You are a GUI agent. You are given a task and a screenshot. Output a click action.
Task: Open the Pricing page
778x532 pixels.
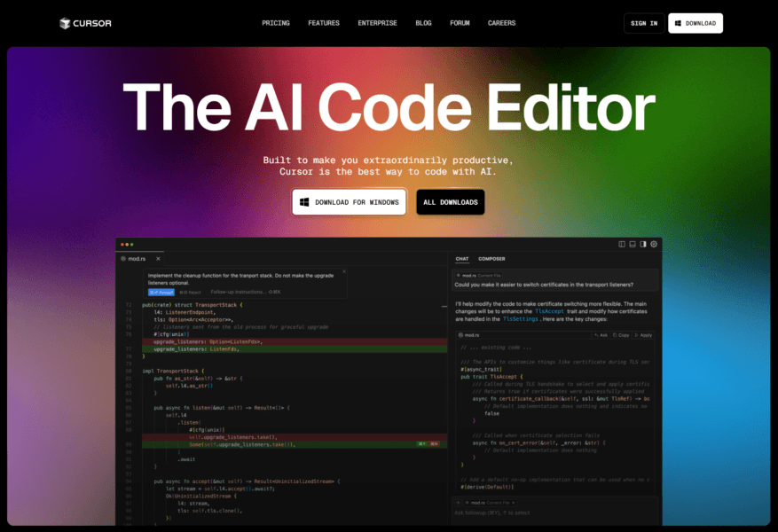click(276, 23)
